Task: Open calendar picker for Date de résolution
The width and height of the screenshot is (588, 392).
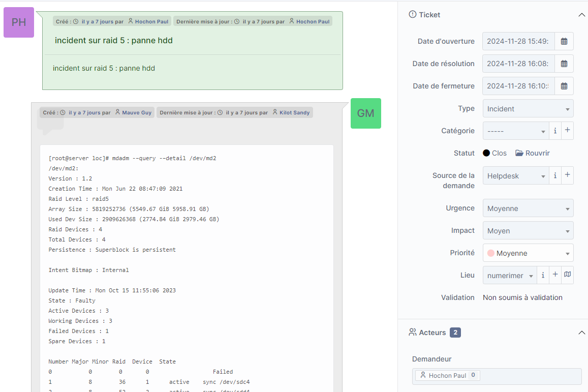Action: point(564,64)
